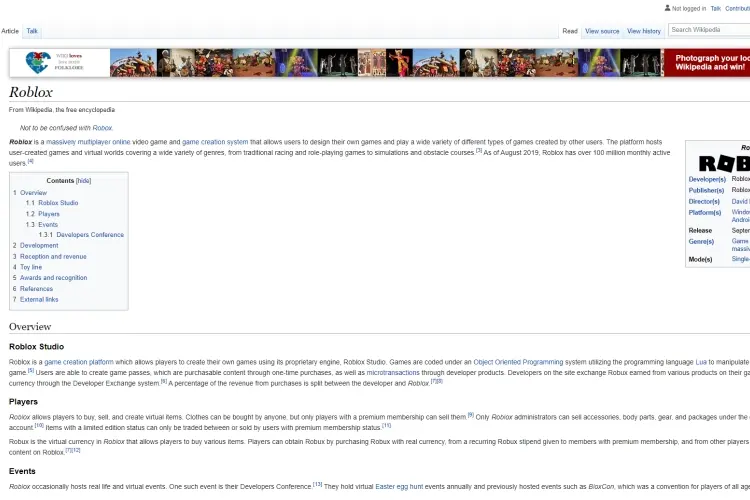Jump to Developers Conference in contents
The height and width of the screenshot is (500, 750).
click(x=90, y=235)
